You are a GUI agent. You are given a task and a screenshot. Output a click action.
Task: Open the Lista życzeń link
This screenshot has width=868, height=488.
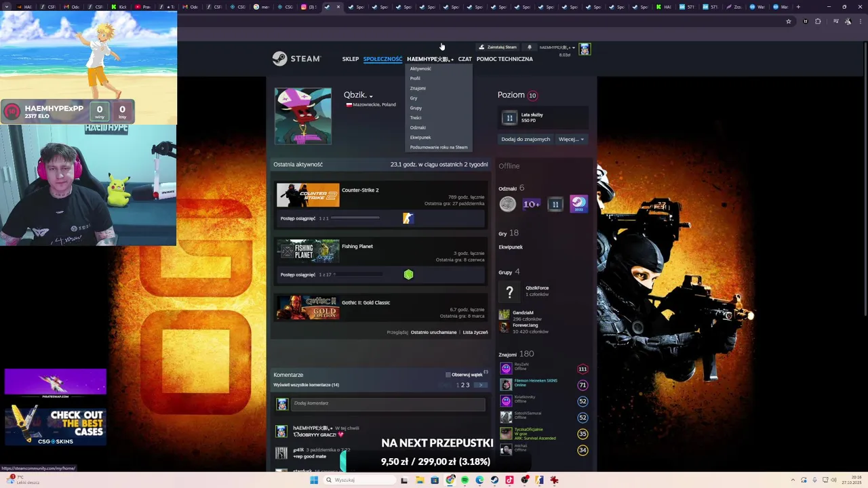point(475,332)
